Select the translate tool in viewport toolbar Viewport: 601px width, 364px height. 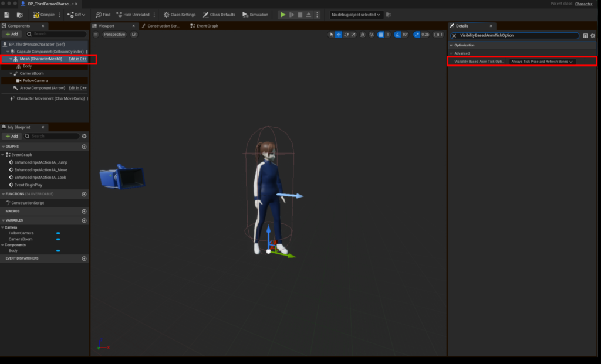tap(339, 35)
